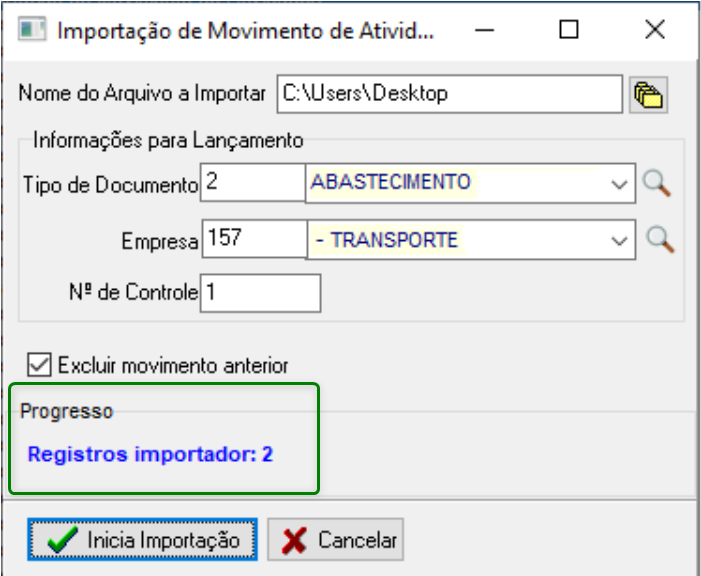Click the Registros importador progress text

pos(150,455)
